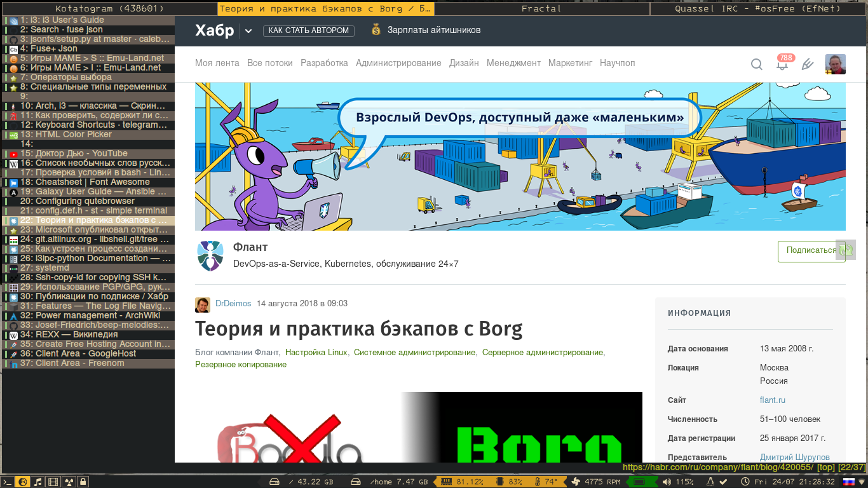
Task: Select tab 3: jsonfs/setup.py at master
Action: 89,39
